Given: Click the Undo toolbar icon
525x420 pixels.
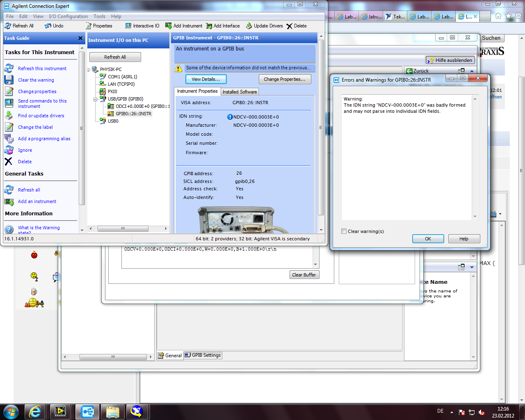Looking at the screenshot, I should [x=48, y=26].
